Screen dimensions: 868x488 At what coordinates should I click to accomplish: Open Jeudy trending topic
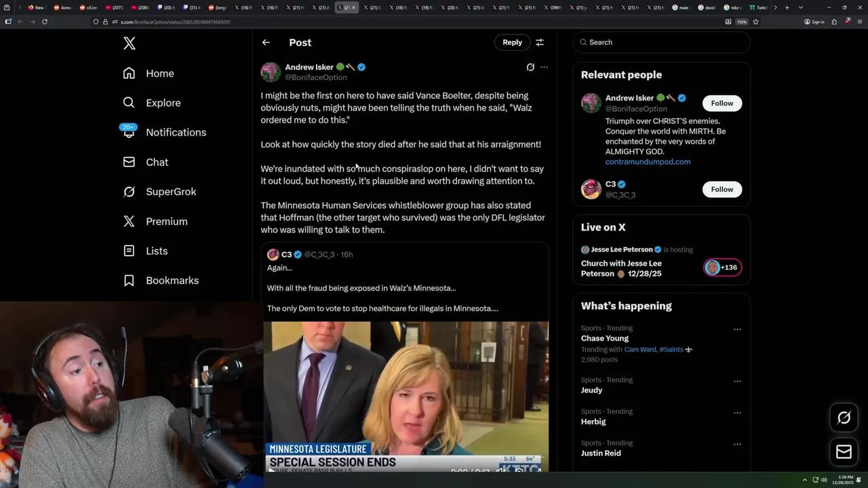click(x=591, y=390)
